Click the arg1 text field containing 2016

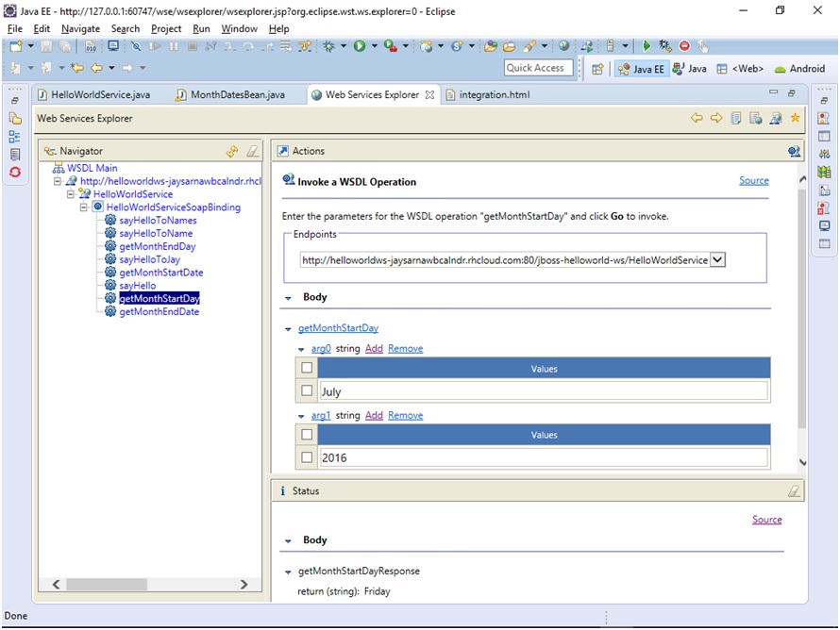(543, 457)
